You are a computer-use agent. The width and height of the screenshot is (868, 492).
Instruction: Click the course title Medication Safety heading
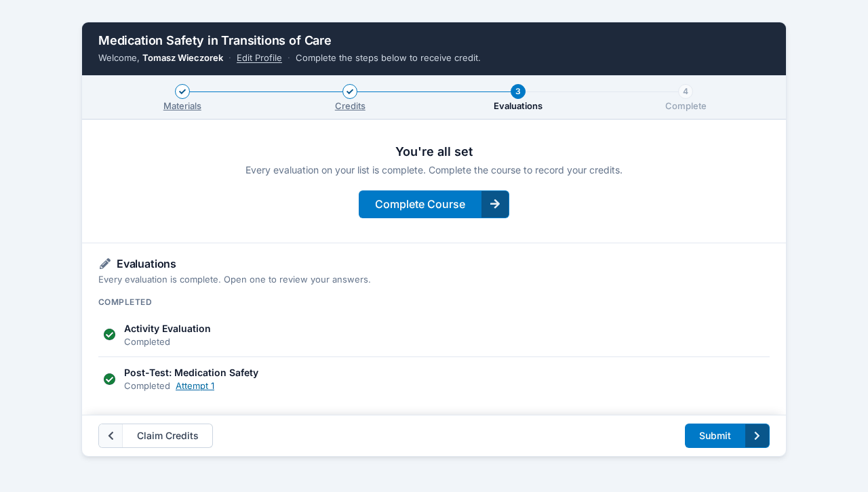tap(215, 40)
